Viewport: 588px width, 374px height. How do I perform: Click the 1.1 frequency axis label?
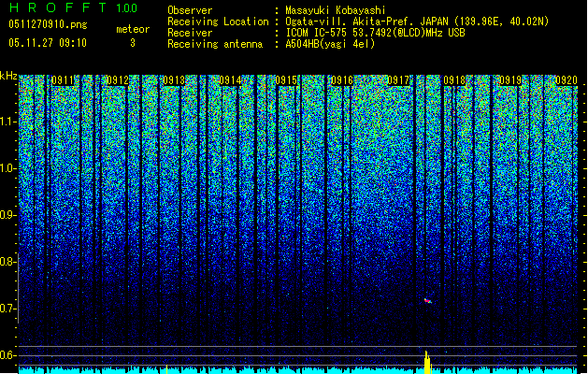click(x=8, y=122)
